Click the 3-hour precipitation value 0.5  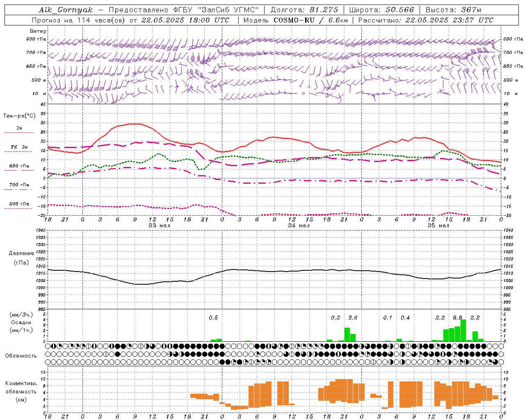(x=213, y=318)
